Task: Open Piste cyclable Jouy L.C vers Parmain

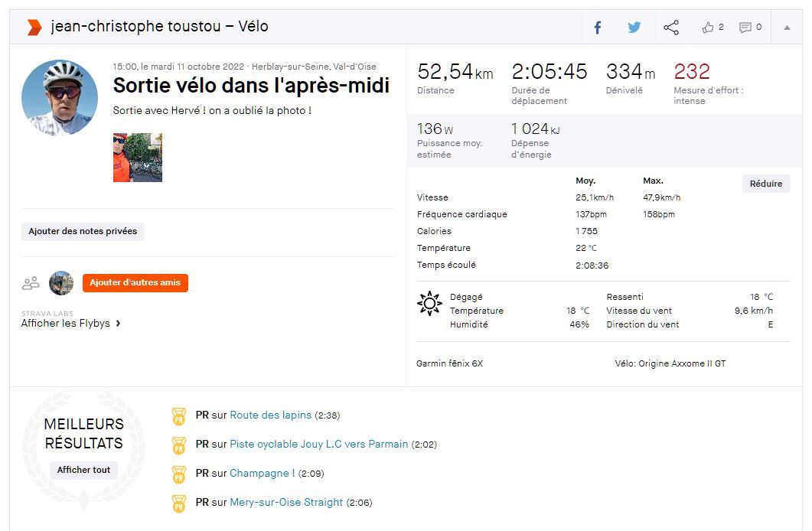Action: 319,445
